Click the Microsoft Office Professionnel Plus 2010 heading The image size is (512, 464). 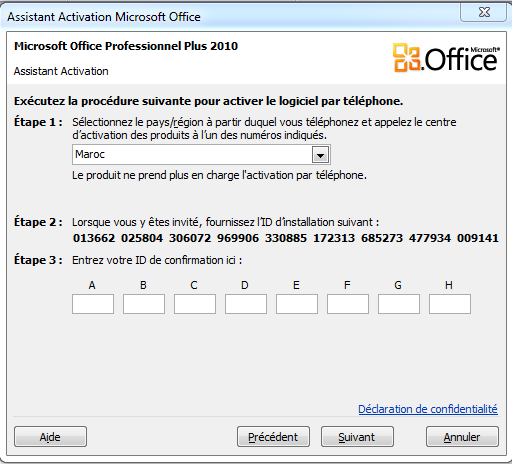pos(126,46)
